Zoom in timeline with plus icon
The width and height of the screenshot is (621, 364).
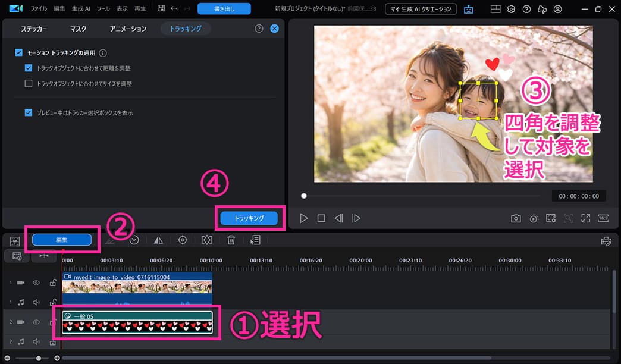(57, 358)
